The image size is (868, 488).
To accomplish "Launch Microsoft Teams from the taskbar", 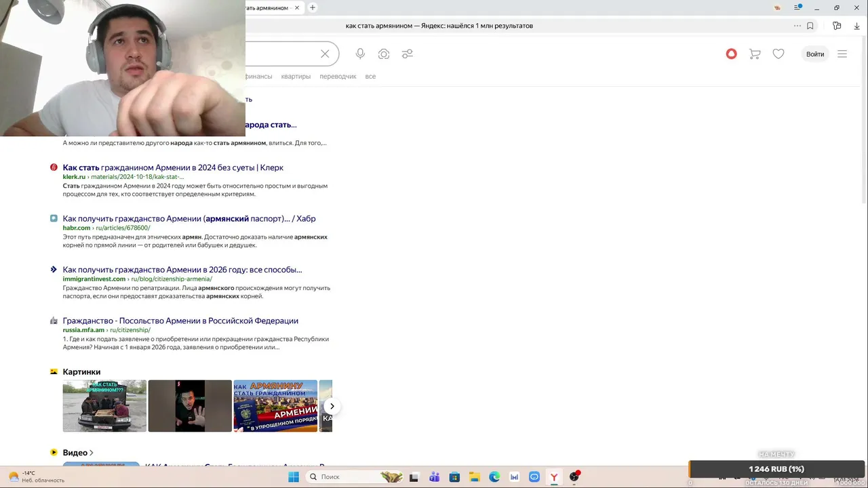I will pyautogui.click(x=434, y=477).
